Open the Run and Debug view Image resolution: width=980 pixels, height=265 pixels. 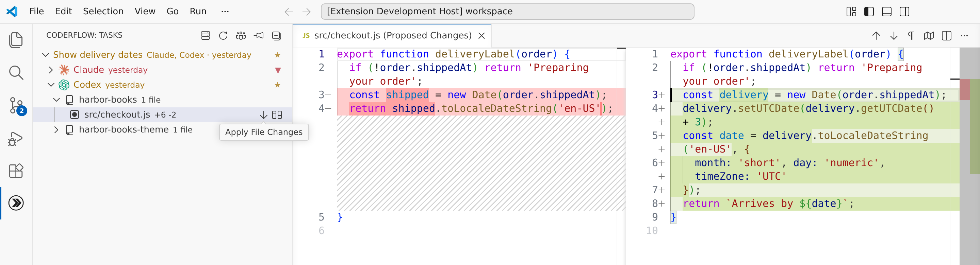click(16, 139)
